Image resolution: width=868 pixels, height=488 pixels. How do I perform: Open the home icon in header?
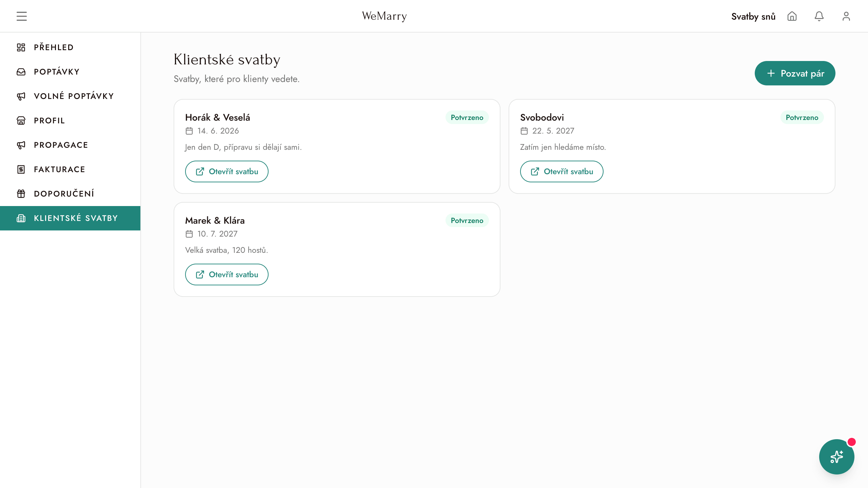pyautogui.click(x=792, y=16)
